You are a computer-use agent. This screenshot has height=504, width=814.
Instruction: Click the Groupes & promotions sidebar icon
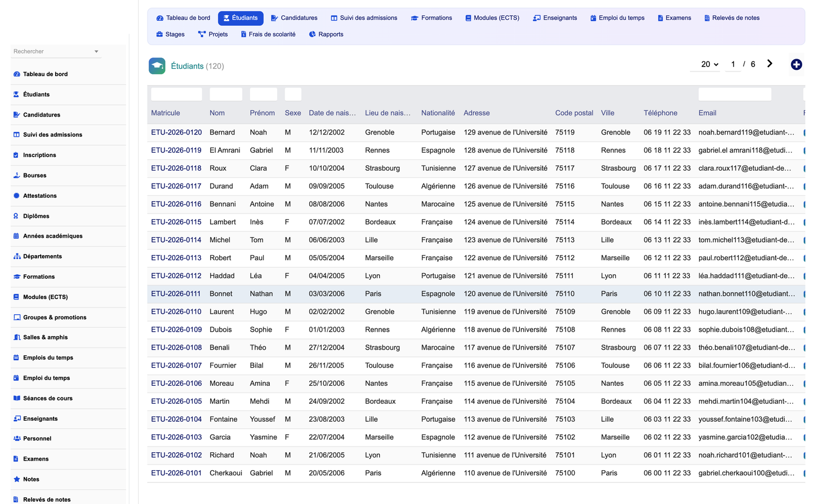16,317
